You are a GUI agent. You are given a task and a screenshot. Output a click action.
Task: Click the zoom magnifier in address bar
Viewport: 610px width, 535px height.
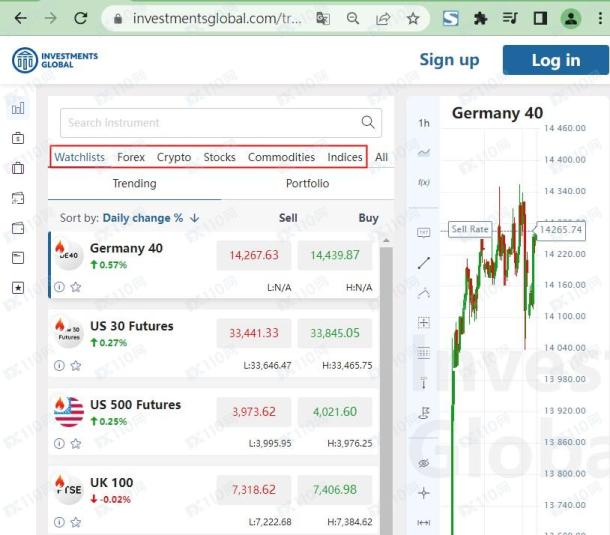[x=353, y=18]
